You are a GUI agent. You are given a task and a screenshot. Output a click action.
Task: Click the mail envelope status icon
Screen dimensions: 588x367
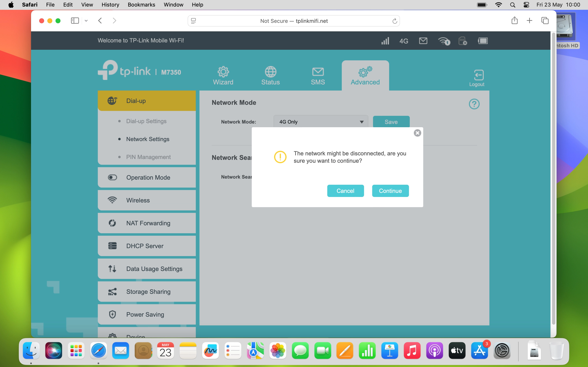pyautogui.click(x=423, y=41)
